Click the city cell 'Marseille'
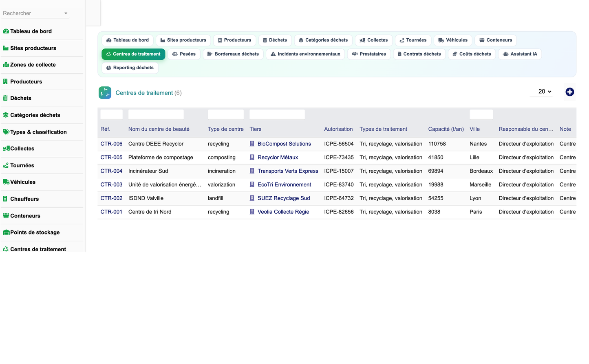 [x=481, y=185]
